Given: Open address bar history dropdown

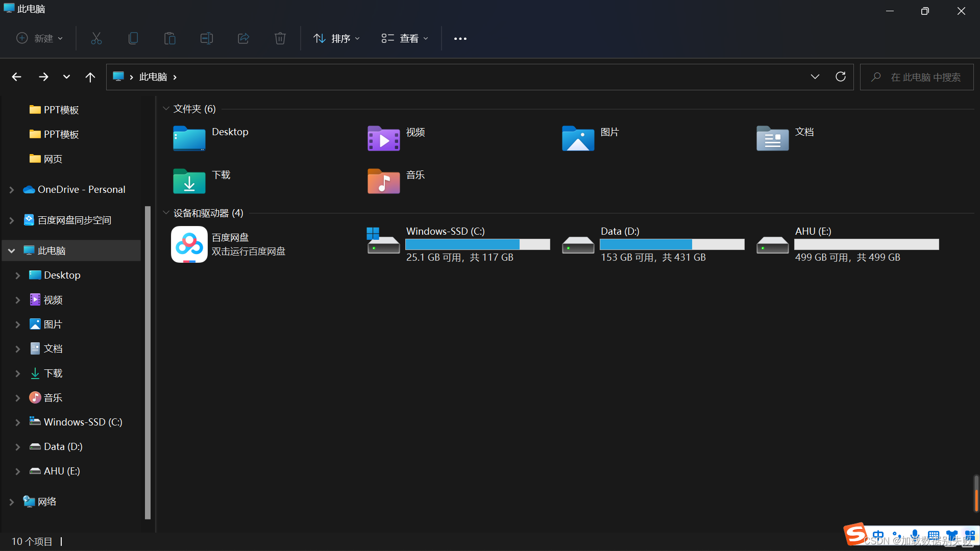Looking at the screenshot, I should point(815,77).
